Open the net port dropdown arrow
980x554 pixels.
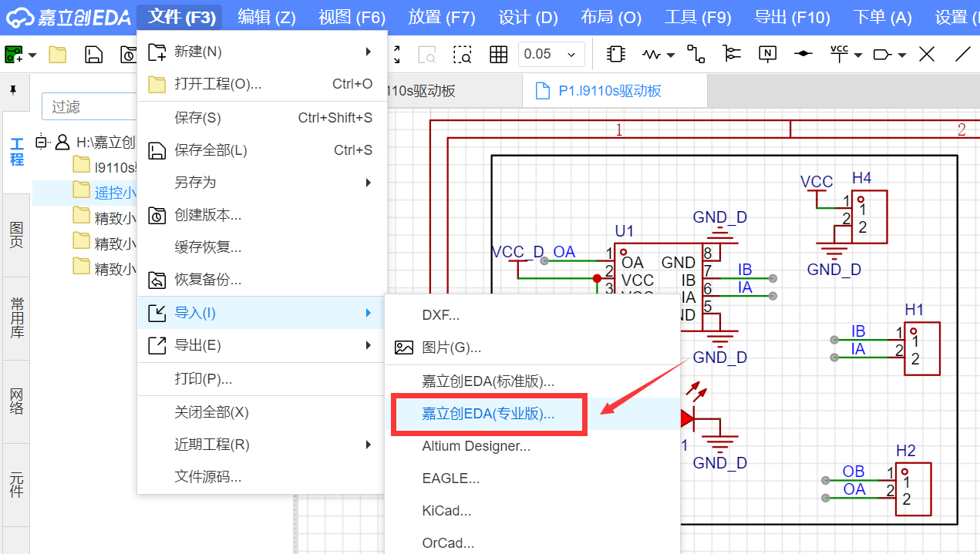[x=901, y=55]
